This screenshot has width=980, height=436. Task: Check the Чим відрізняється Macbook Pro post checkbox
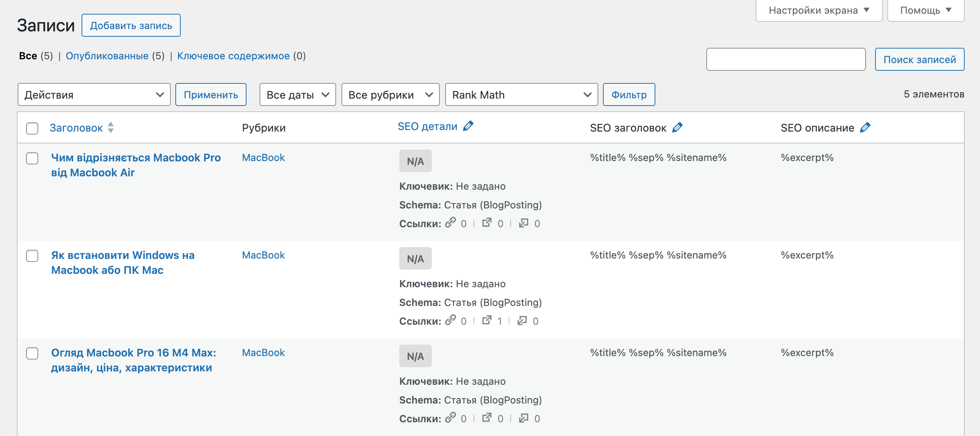pos(32,158)
